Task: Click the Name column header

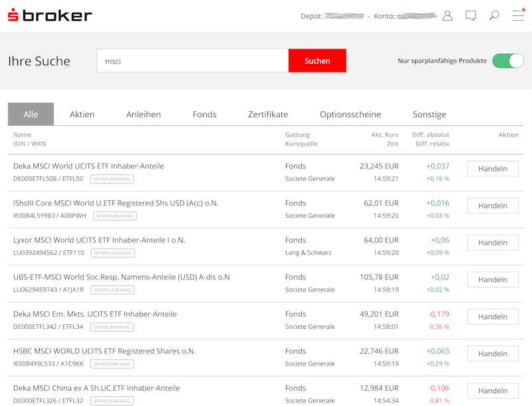Action: [23, 134]
